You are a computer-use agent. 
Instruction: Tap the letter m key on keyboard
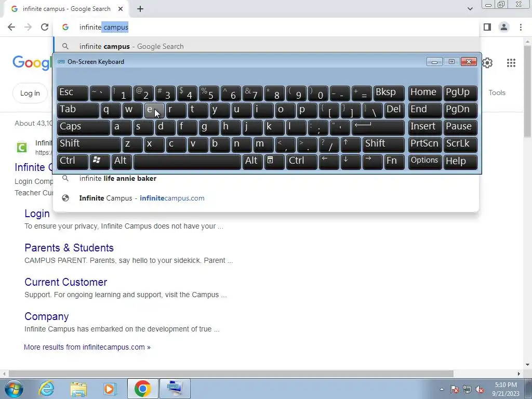[263, 144]
